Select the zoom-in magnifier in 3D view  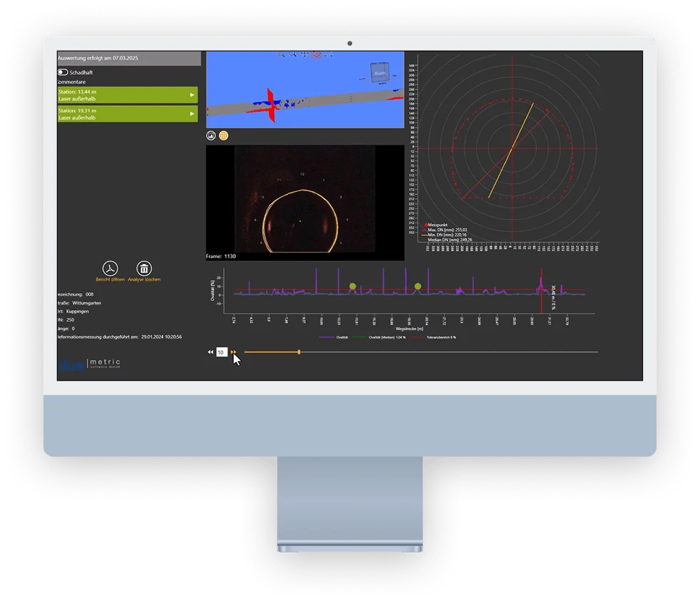[292, 53]
